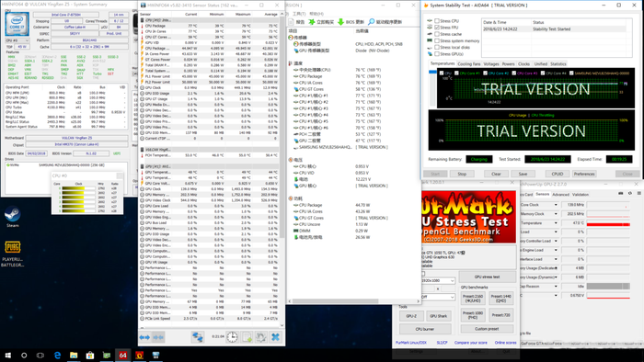
Task: Switch to AIDA64 taskbar icon
Action: pyautogui.click(x=122, y=356)
